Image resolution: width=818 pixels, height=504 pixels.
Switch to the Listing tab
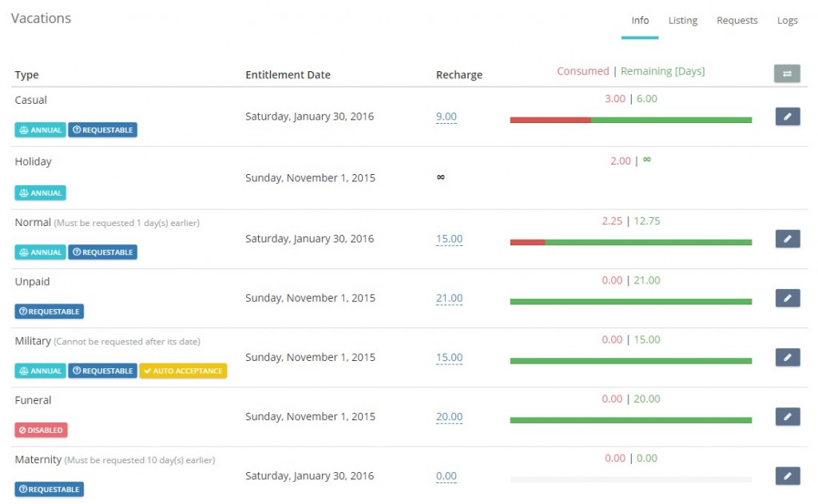click(682, 20)
